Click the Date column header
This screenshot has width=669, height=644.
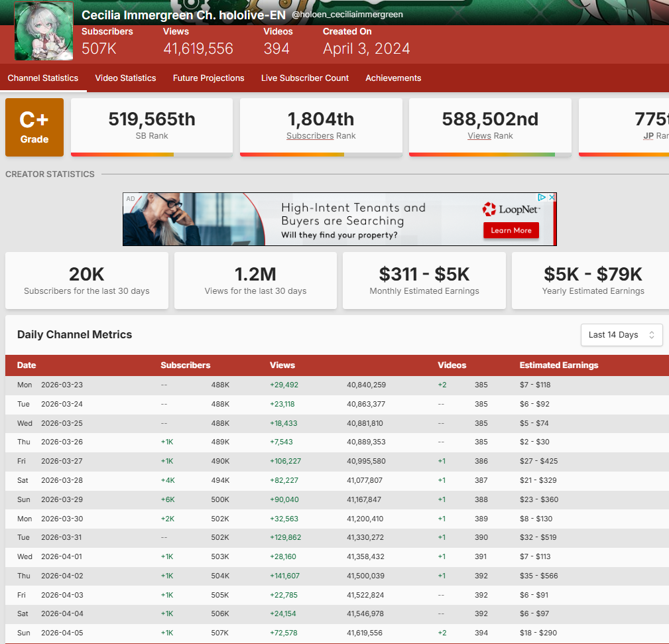click(x=27, y=365)
